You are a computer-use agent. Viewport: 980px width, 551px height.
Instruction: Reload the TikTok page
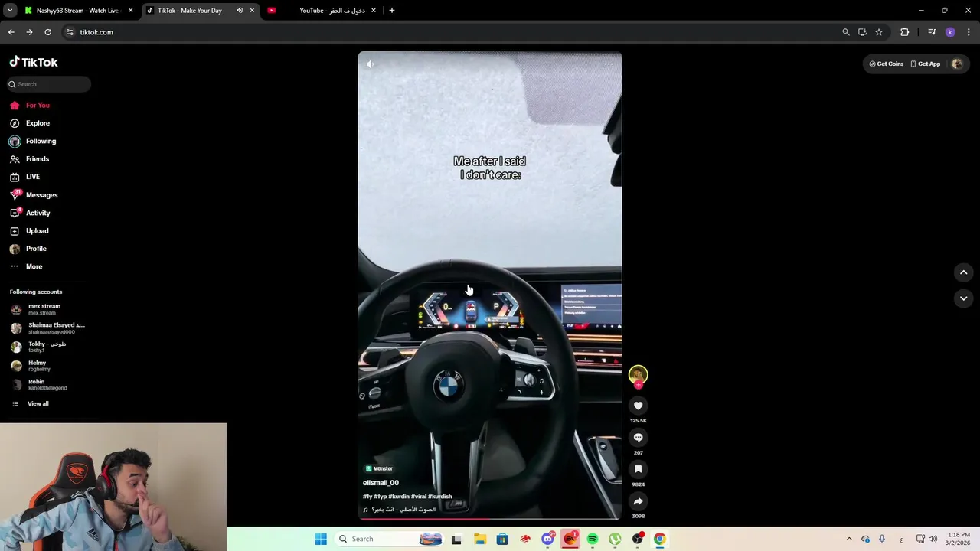47,32
